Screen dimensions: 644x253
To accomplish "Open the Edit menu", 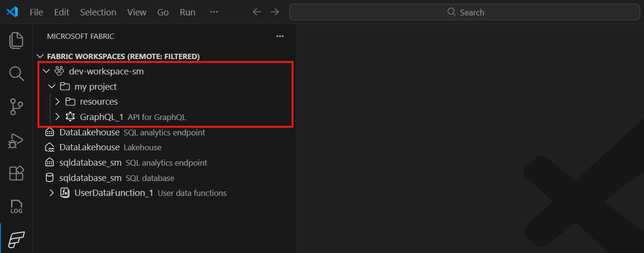I will pos(62,12).
